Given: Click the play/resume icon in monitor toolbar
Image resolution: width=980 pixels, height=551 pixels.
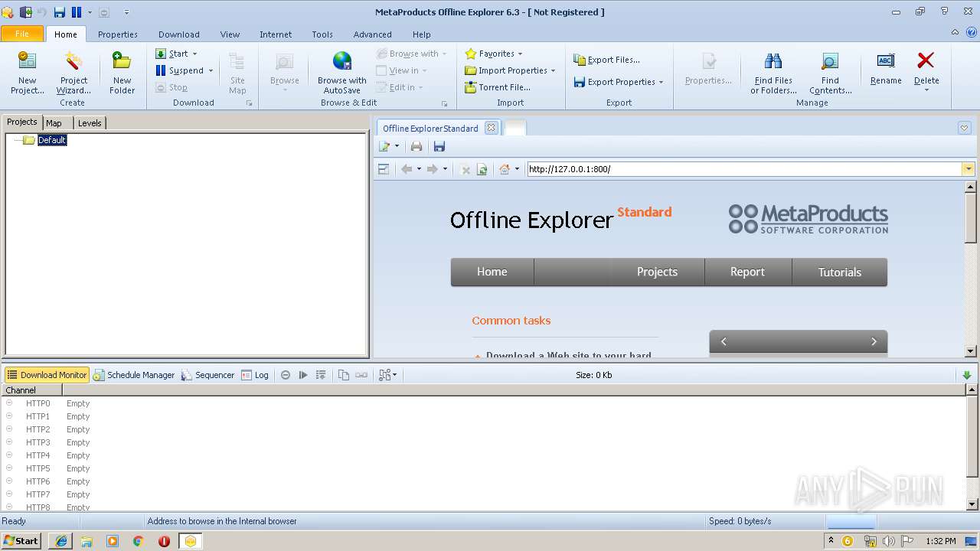Looking at the screenshot, I should (303, 375).
